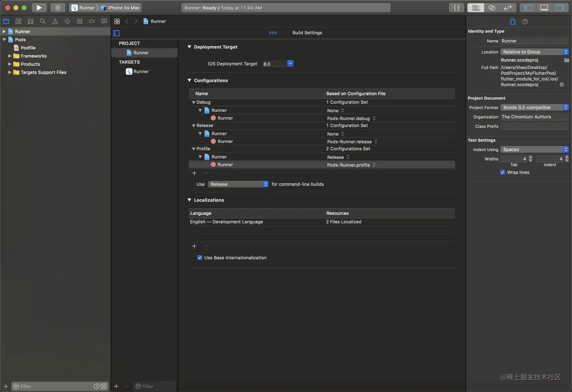572x392 pixels.
Task: Collapse the Pods project in navigator
Action: pyautogui.click(x=4, y=40)
